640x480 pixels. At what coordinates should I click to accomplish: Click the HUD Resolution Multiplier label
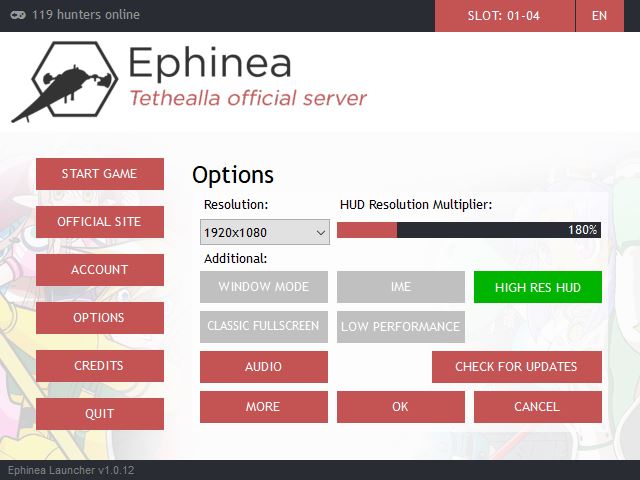coord(416,204)
